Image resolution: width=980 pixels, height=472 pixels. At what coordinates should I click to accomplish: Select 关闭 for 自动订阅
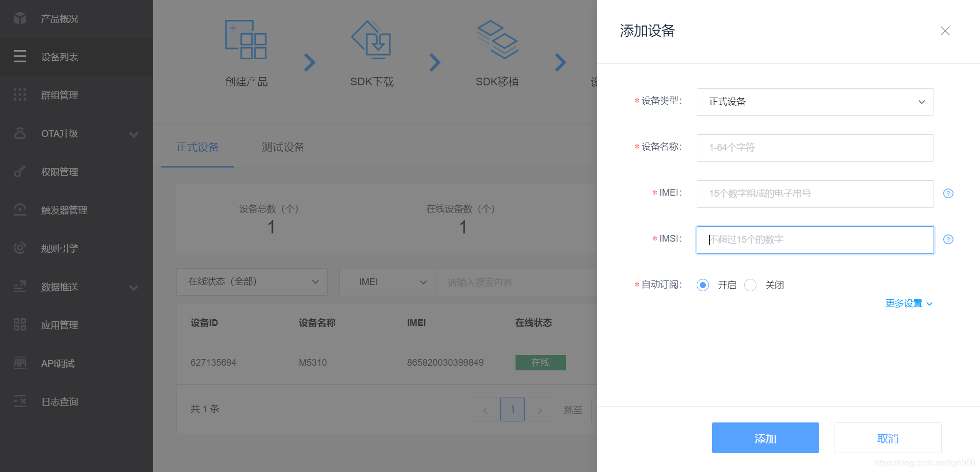point(750,285)
